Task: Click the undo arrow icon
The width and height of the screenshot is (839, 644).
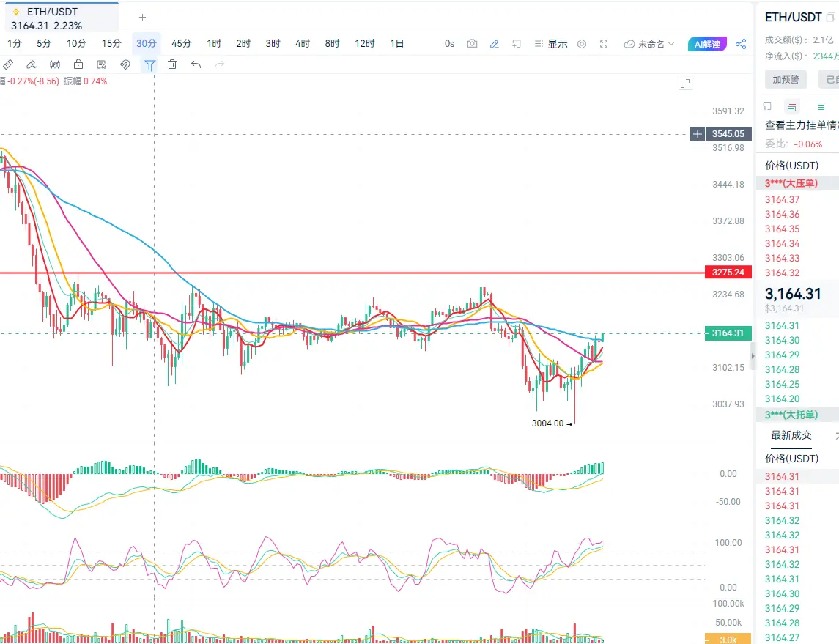Action: point(196,64)
